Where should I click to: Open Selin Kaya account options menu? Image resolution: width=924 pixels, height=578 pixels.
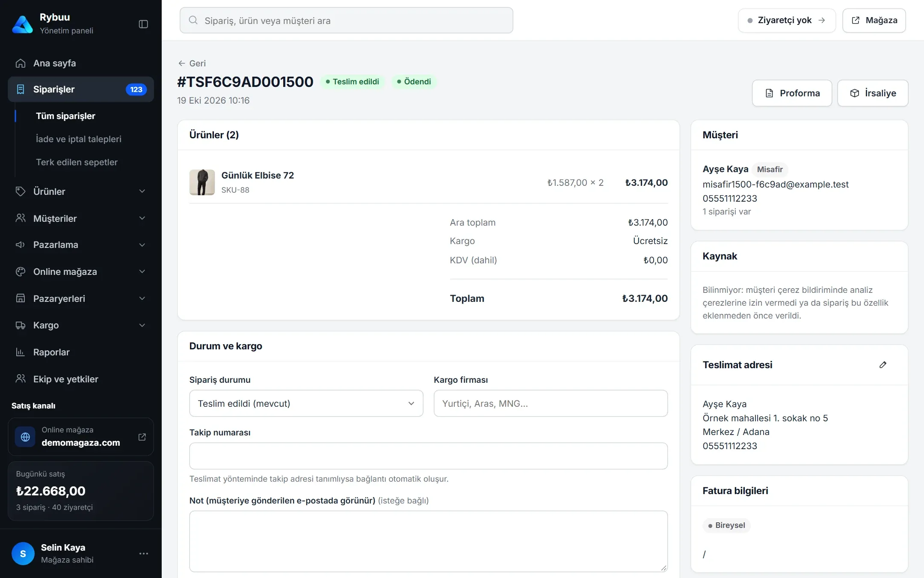(x=144, y=554)
